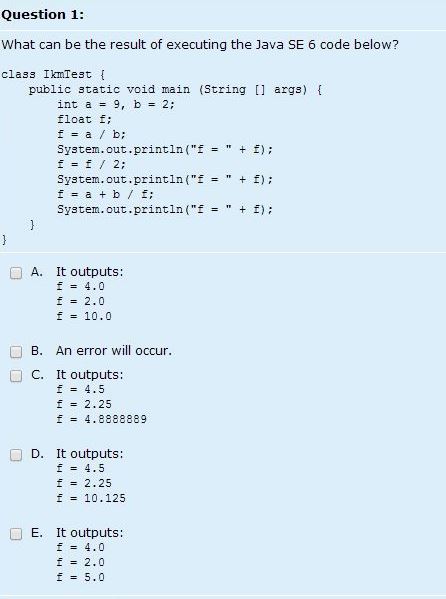This screenshot has width=446, height=599.
Task: Click the 'f = 5.0' line in option E
Action: point(80,577)
